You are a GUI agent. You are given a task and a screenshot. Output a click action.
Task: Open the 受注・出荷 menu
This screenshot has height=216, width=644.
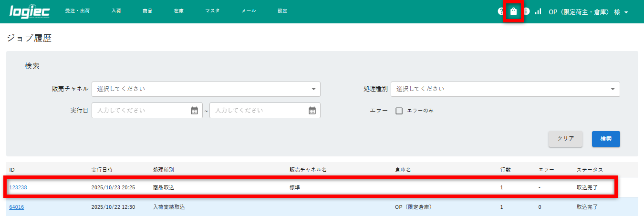tap(77, 11)
